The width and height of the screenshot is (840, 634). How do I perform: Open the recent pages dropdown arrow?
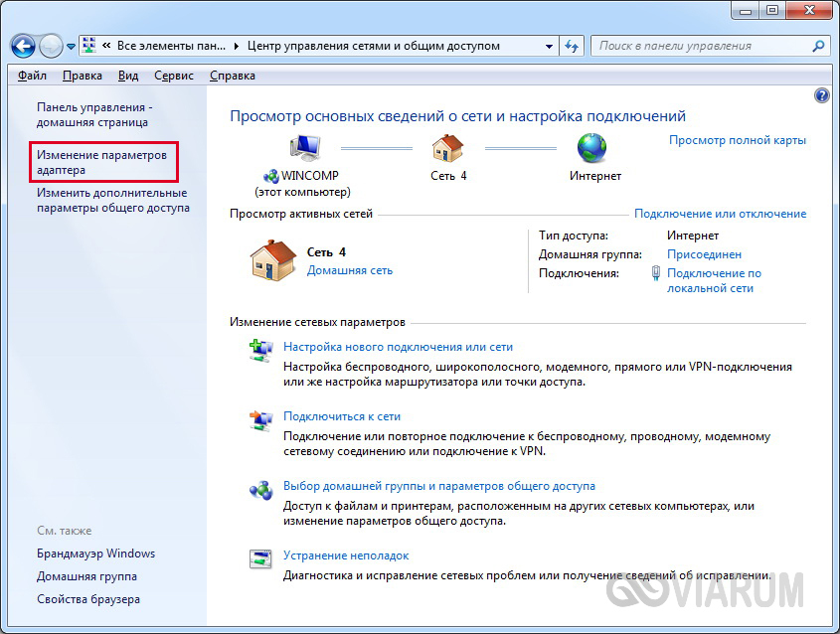[72, 47]
